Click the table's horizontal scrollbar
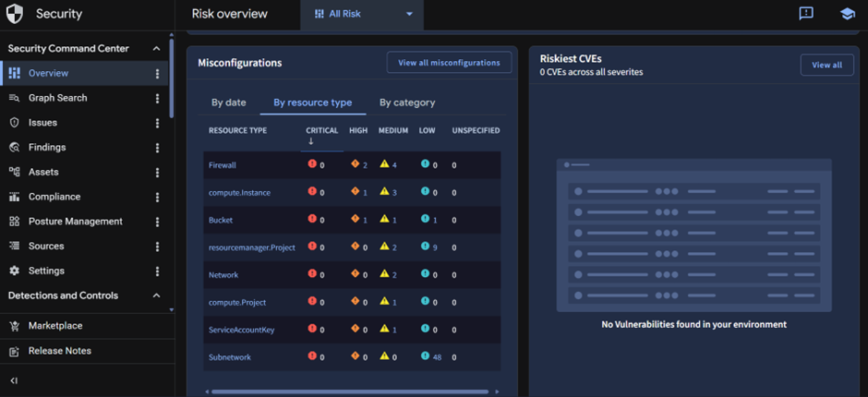The image size is (868, 397). [350, 391]
